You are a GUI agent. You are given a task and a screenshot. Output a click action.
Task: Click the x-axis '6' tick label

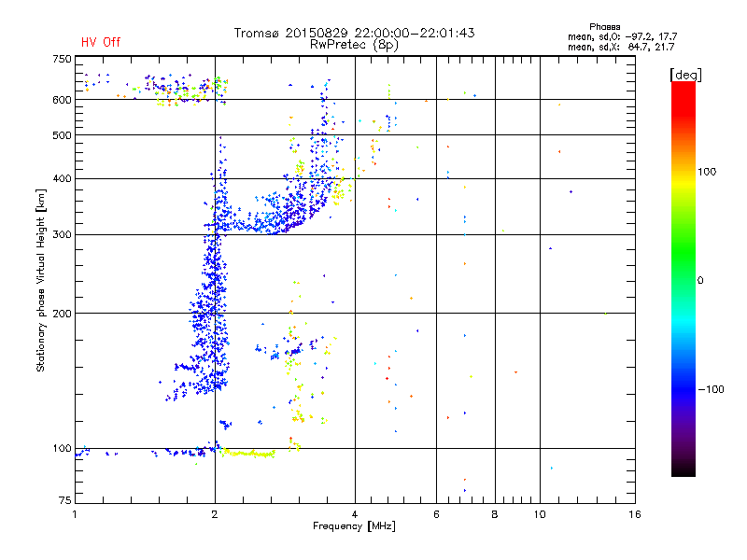coord(436,514)
